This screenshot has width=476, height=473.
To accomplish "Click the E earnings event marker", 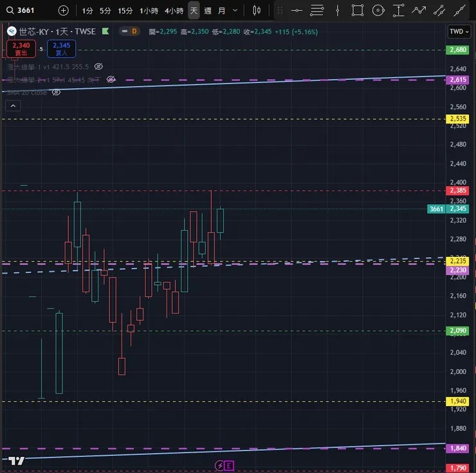I will click(x=229, y=465).
